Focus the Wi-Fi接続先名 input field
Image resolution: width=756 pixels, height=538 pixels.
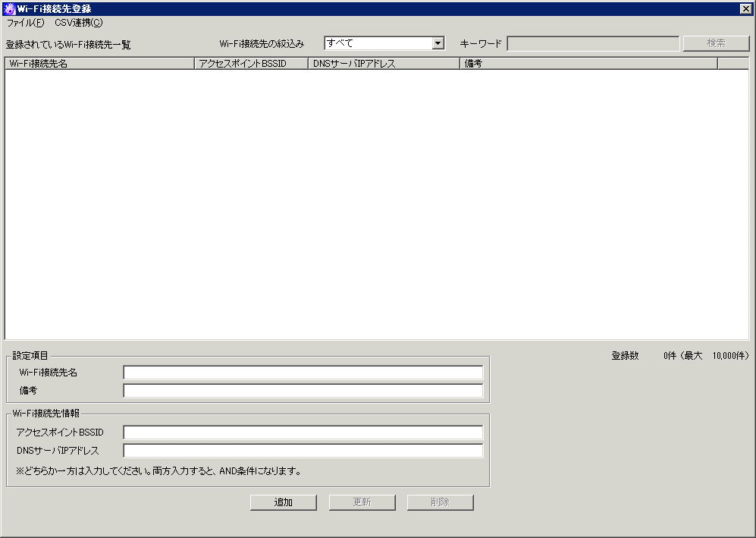coord(303,373)
